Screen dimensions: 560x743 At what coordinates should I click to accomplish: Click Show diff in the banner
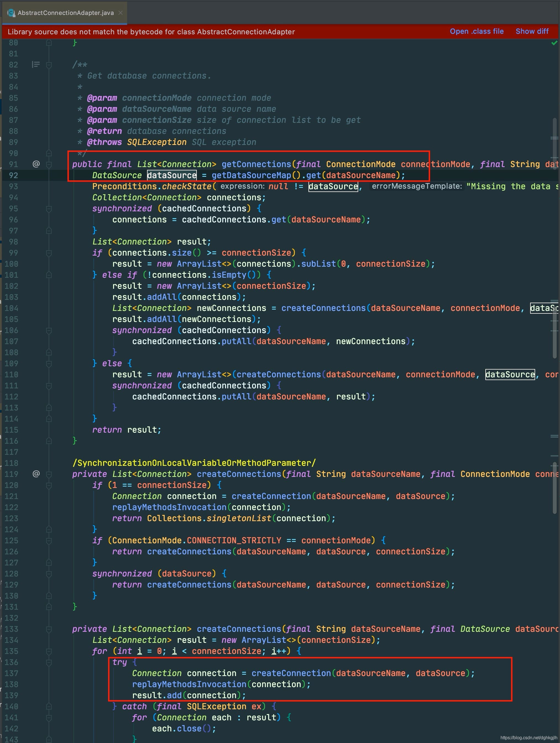click(532, 31)
